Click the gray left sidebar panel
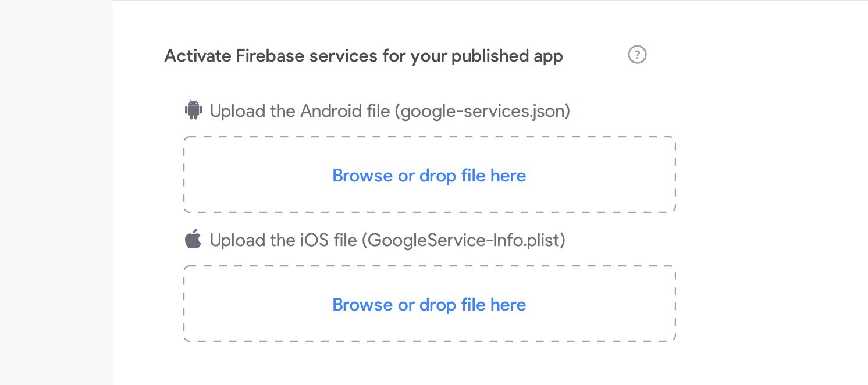Image resolution: width=868 pixels, height=385 pixels. pyautogui.click(x=56, y=192)
